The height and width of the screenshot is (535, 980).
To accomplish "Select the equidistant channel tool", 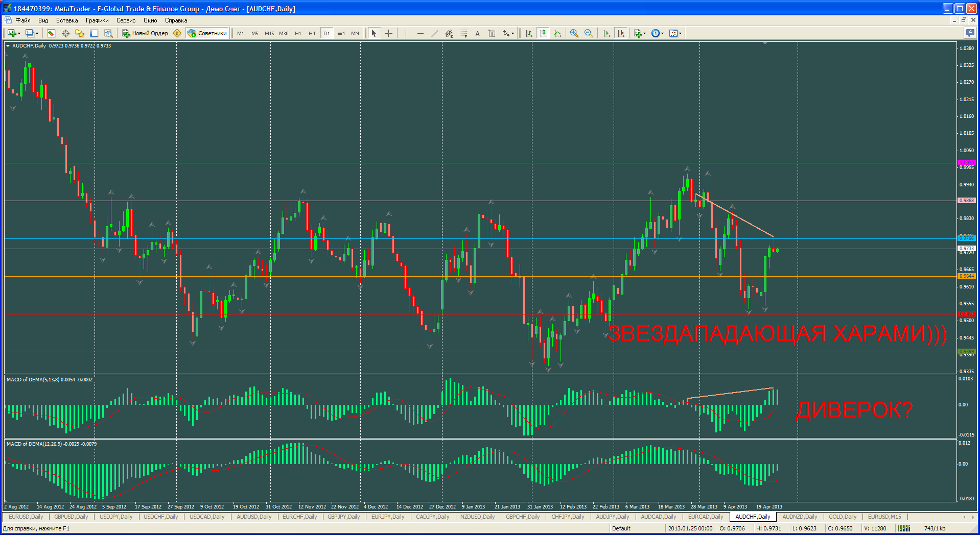I will pos(449,33).
